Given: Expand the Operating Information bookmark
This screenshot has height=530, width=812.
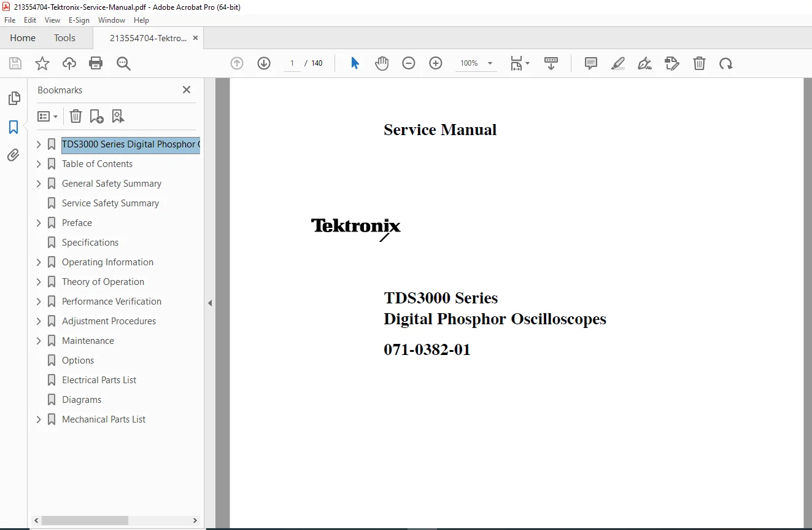Looking at the screenshot, I should pos(39,262).
